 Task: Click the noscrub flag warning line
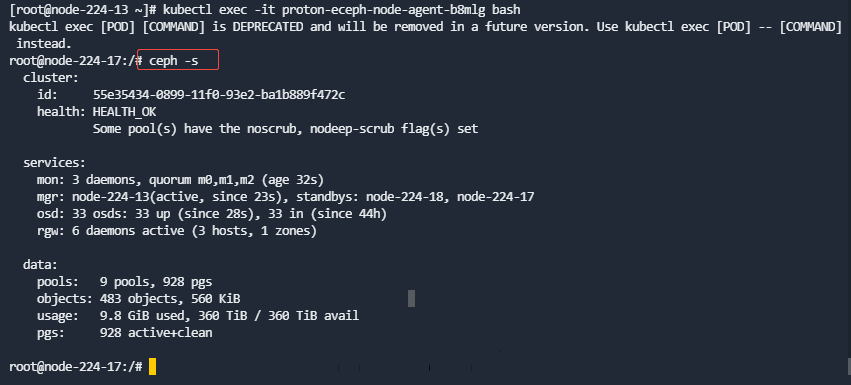tap(285, 129)
